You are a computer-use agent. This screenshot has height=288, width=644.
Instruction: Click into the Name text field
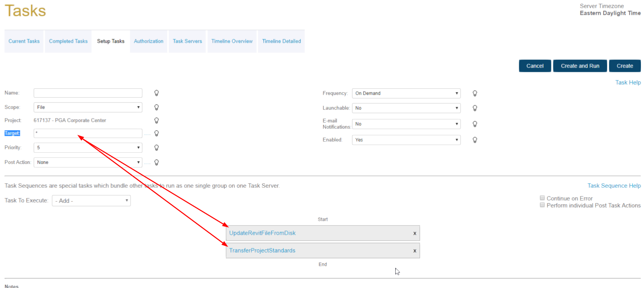[x=88, y=93]
